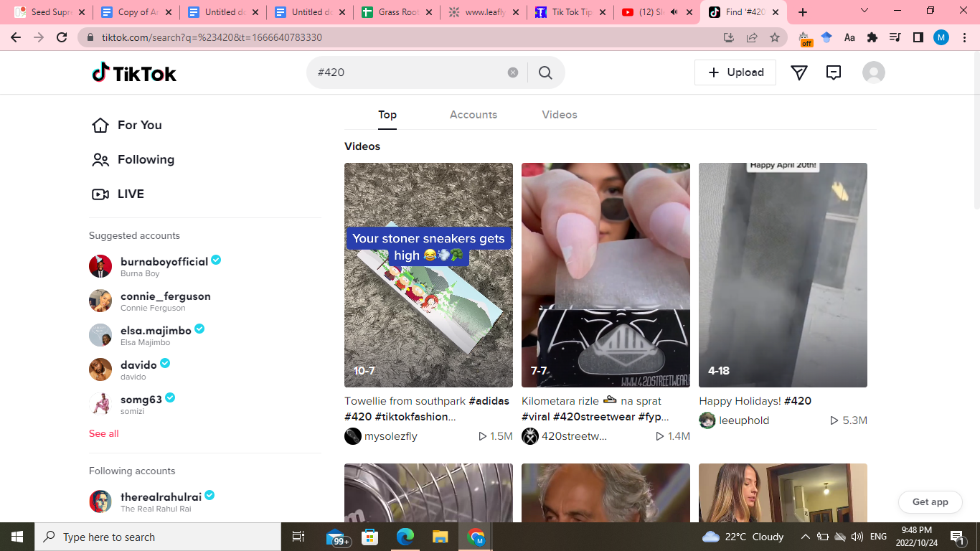Click the blue graduation cap extension icon
Viewport: 980px width, 551px height.
coord(826,37)
